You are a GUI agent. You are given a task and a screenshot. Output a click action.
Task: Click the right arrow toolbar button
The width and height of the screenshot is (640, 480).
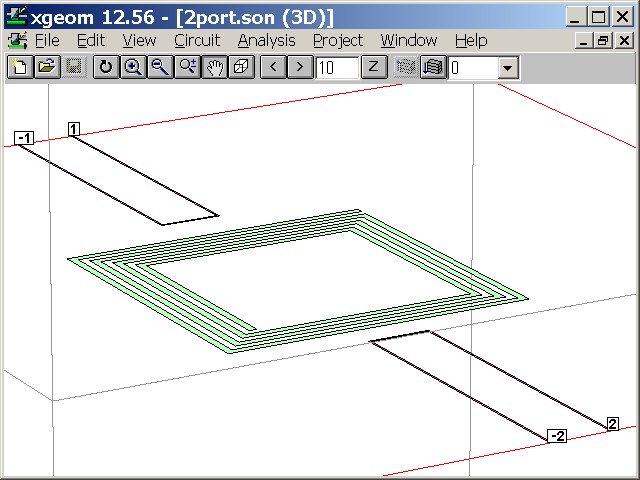click(300, 67)
